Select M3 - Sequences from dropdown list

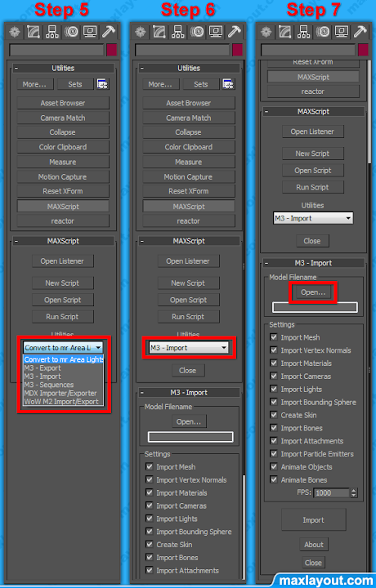[x=63, y=385]
